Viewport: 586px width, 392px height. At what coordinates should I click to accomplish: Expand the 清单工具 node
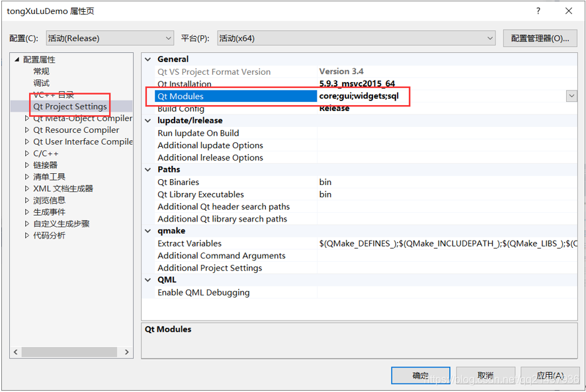pyautogui.click(x=27, y=176)
